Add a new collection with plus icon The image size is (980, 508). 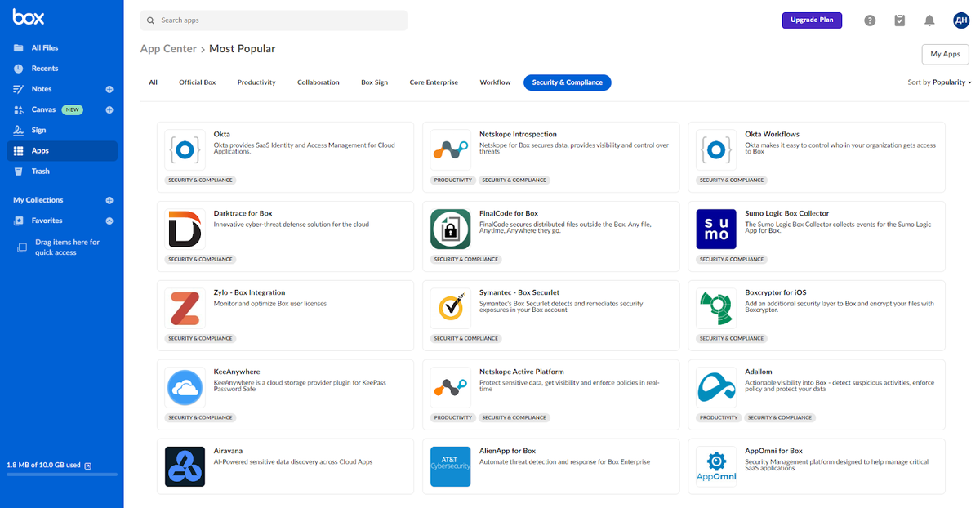[x=109, y=200]
